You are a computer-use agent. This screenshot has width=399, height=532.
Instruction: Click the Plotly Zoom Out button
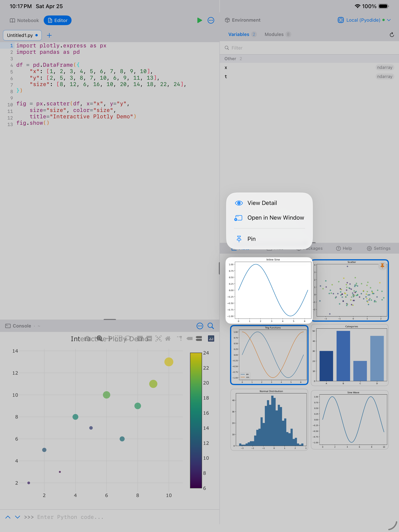tap(149, 339)
